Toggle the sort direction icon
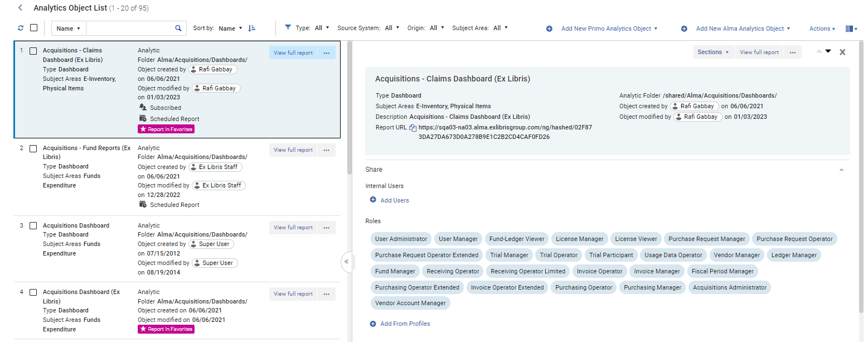Image resolution: width=868 pixels, height=342 pixels. click(x=252, y=28)
